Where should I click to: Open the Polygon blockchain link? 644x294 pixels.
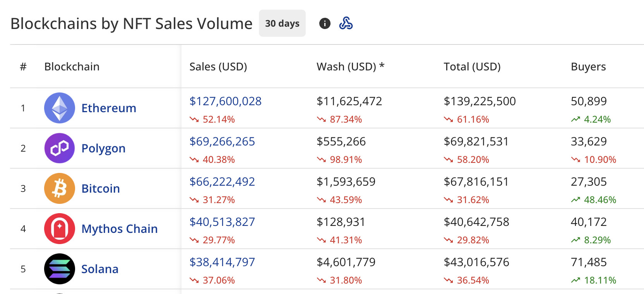click(x=103, y=149)
